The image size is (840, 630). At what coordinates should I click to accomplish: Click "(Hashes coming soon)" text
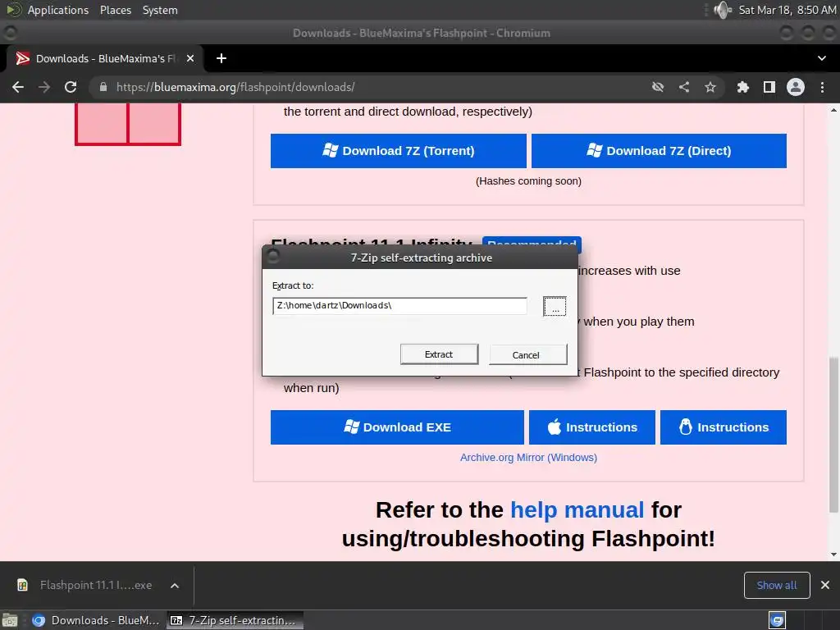[528, 181]
